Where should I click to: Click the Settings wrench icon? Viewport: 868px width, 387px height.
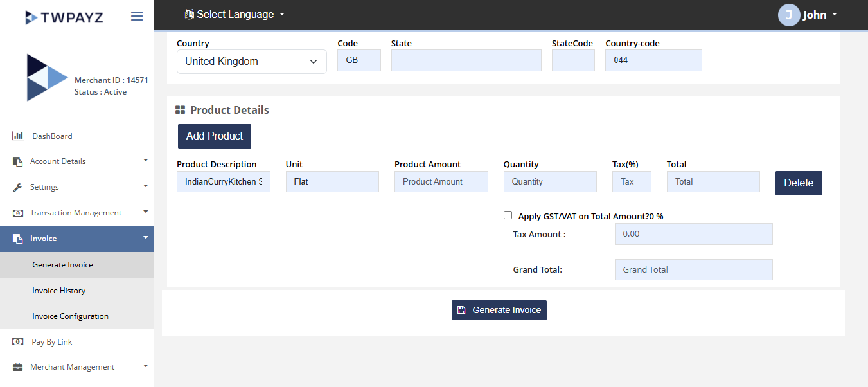[18, 187]
